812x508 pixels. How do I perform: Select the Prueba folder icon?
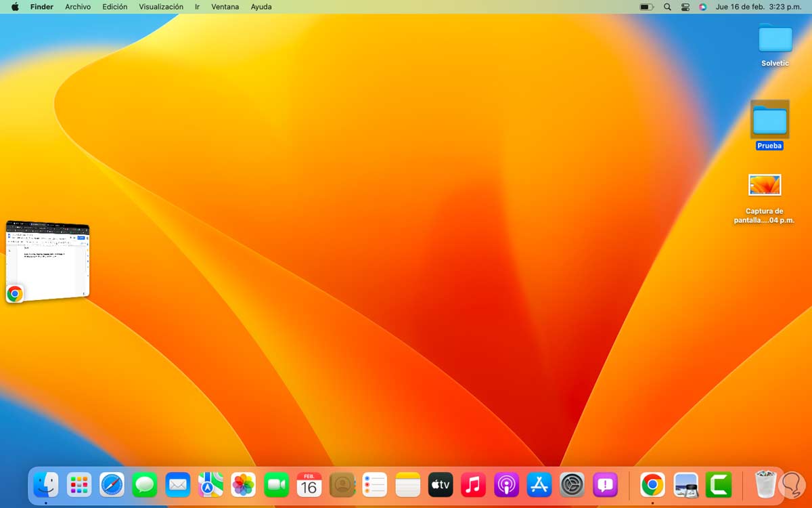770,120
